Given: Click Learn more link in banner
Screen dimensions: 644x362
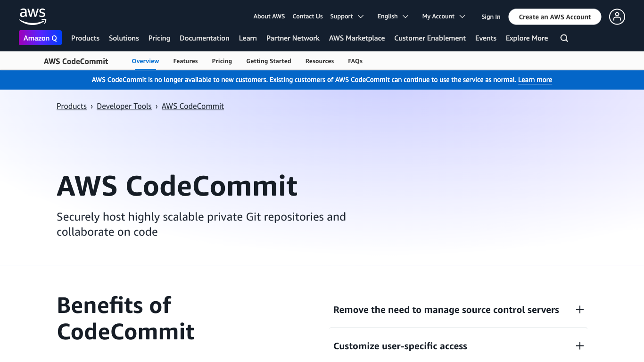Looking at the screenshot, I should [x=535, y=80].
